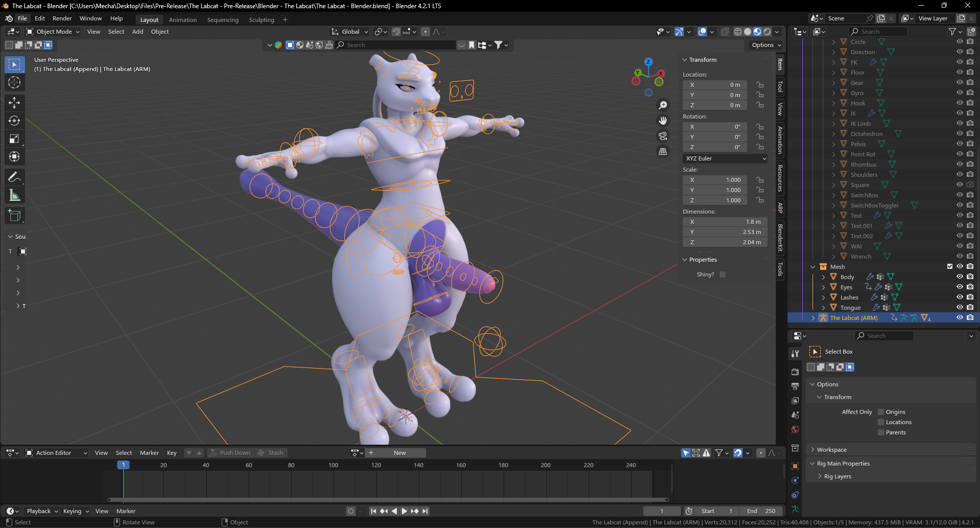Toggle X-ray mode in the viewport header
Viewport: 980px width, 528px height.
[725, 32]
